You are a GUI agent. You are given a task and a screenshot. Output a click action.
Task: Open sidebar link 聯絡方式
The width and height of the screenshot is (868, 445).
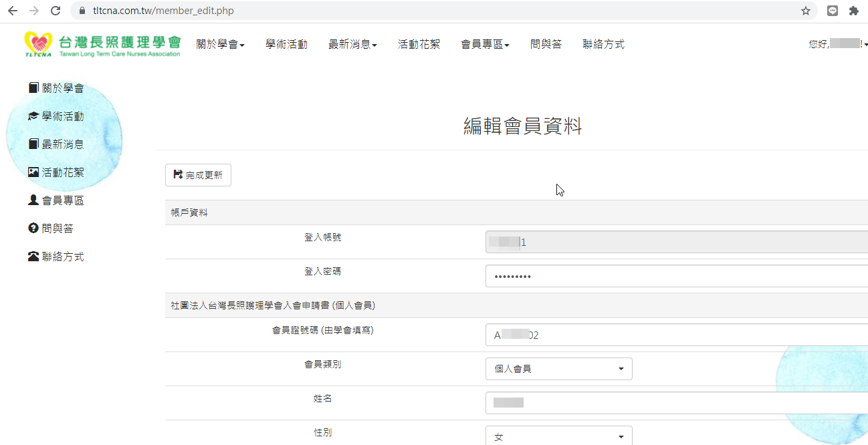click(63, 257)
